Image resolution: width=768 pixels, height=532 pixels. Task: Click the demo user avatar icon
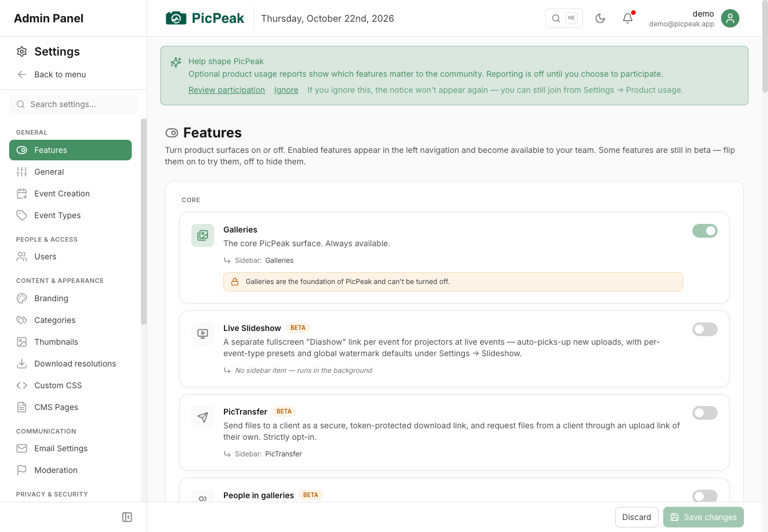coord(730,18)
